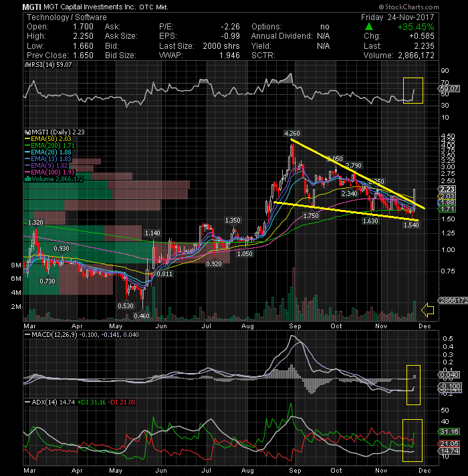Viewport: 468px width, 476px height.
Task: Click the 0.040 MACD histogram axis tag
Action: (x=449, y=375)
